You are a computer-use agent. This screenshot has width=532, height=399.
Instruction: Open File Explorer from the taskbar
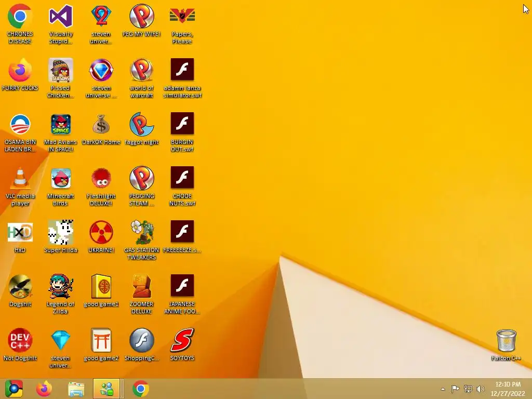(x=76, y=389)
